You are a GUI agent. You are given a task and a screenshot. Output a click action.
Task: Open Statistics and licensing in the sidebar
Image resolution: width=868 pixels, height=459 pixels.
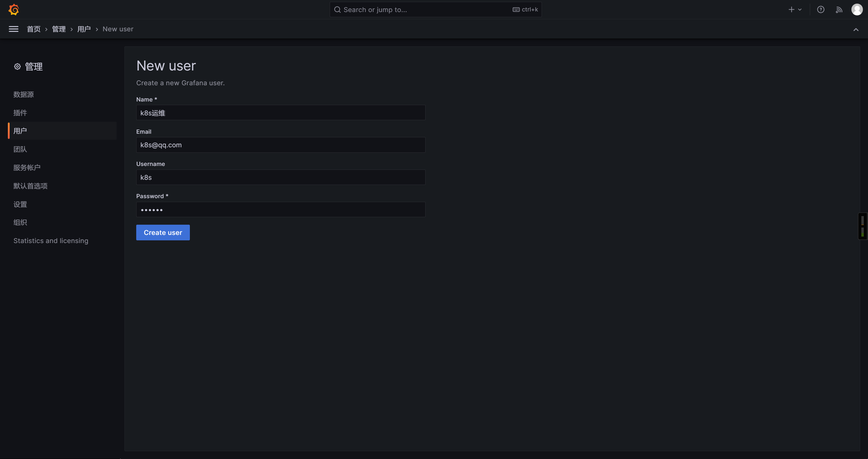(51, 241)
